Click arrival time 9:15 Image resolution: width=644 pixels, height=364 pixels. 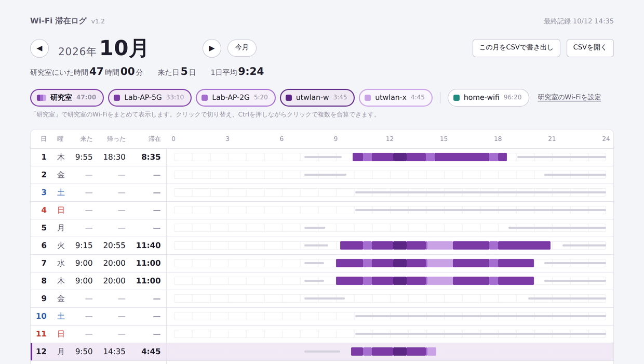point(84,245)
